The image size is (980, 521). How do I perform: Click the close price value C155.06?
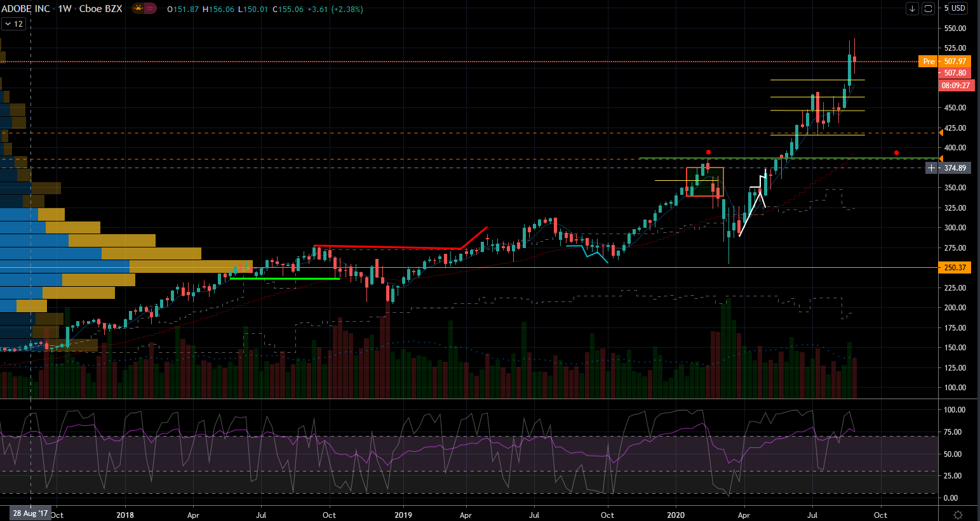pyautogui.click(x=287, y=10)
